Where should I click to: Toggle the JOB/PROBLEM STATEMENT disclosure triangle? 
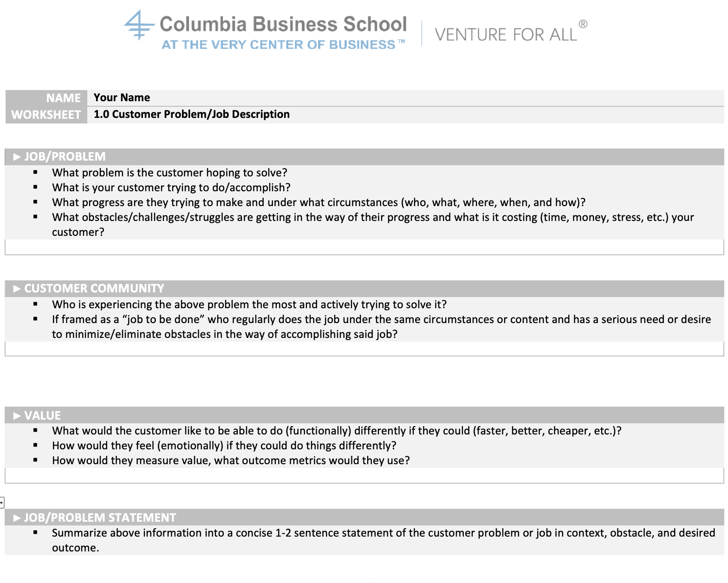[x=17, y=518]
